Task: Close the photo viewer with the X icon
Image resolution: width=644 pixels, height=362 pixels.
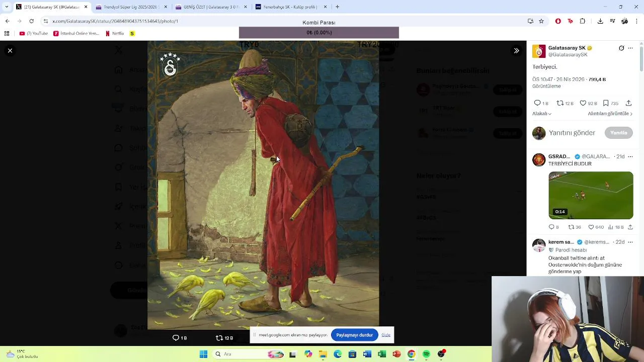Action: point(10,51)
